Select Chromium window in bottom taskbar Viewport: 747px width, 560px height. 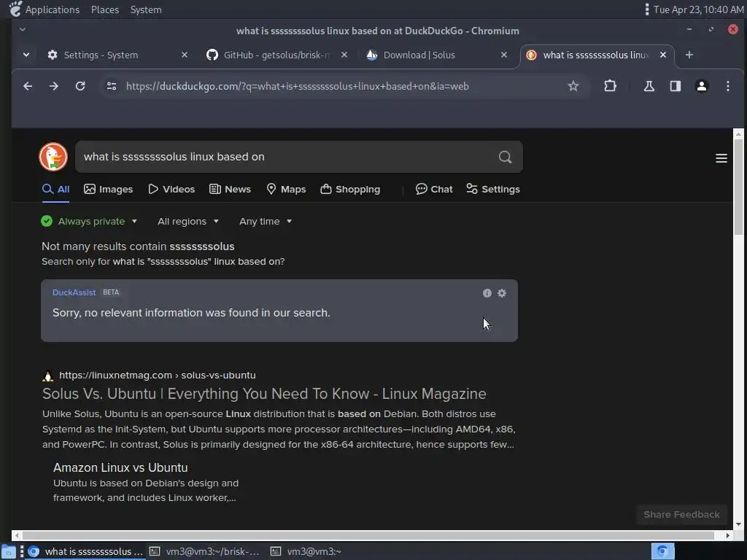click(86, 552)
